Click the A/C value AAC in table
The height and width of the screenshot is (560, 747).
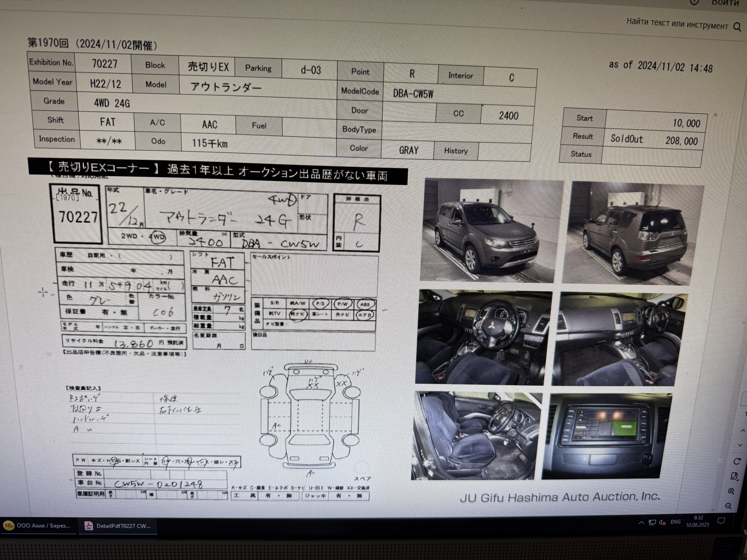click(x=209, y=125)
